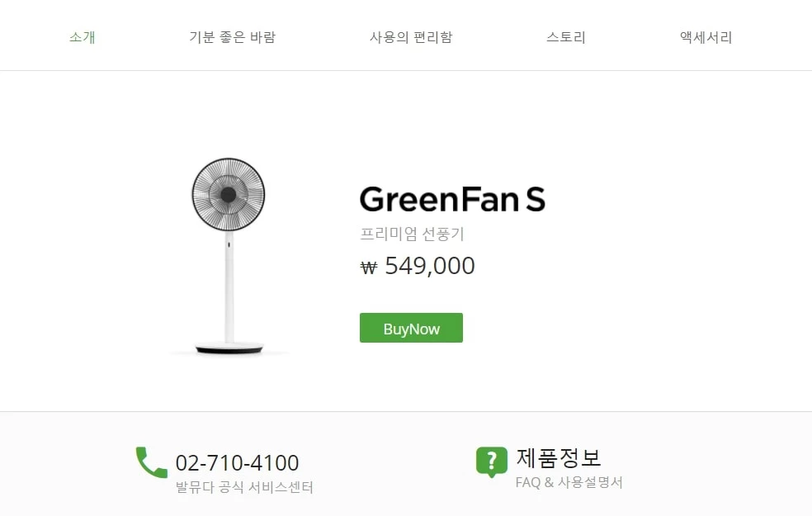Click the 프리미엄 선풍기 subtitle
This screenshot has height=516, width=812.
pos(412,234)
